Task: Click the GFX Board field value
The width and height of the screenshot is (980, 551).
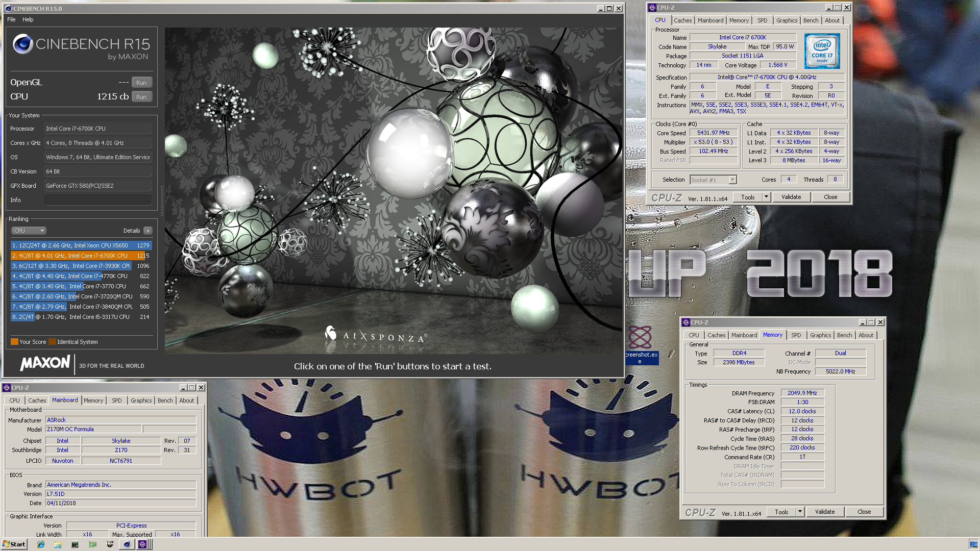Action: click(97, 186)
